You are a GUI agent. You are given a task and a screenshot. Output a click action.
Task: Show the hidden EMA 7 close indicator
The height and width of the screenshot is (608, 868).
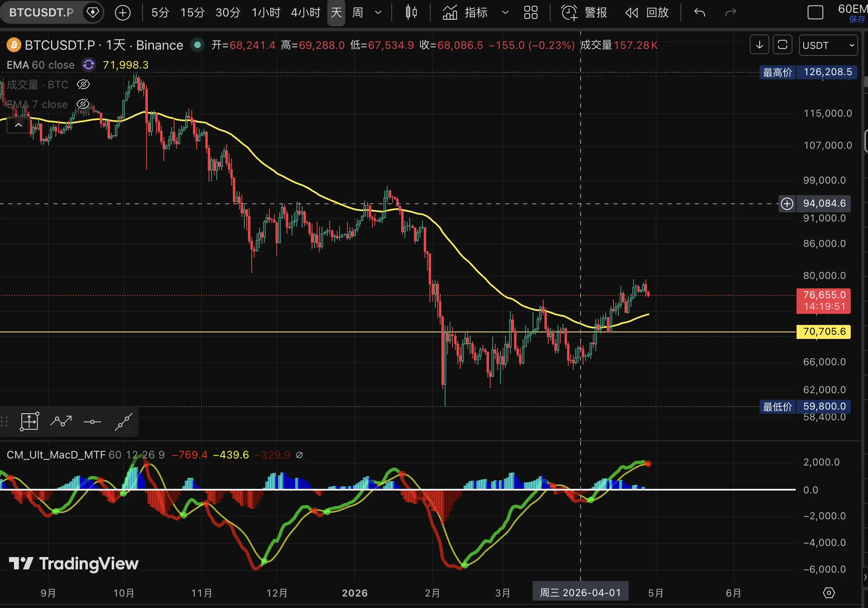[x=83, y=104]
